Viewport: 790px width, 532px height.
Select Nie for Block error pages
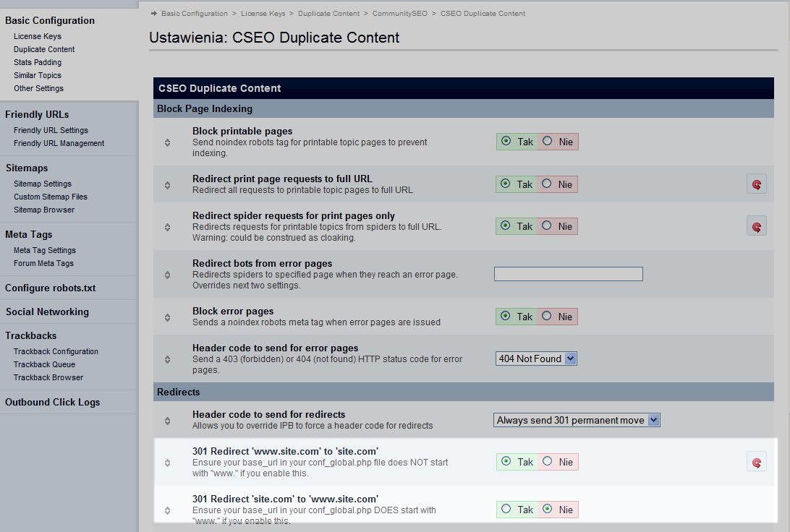548,317
